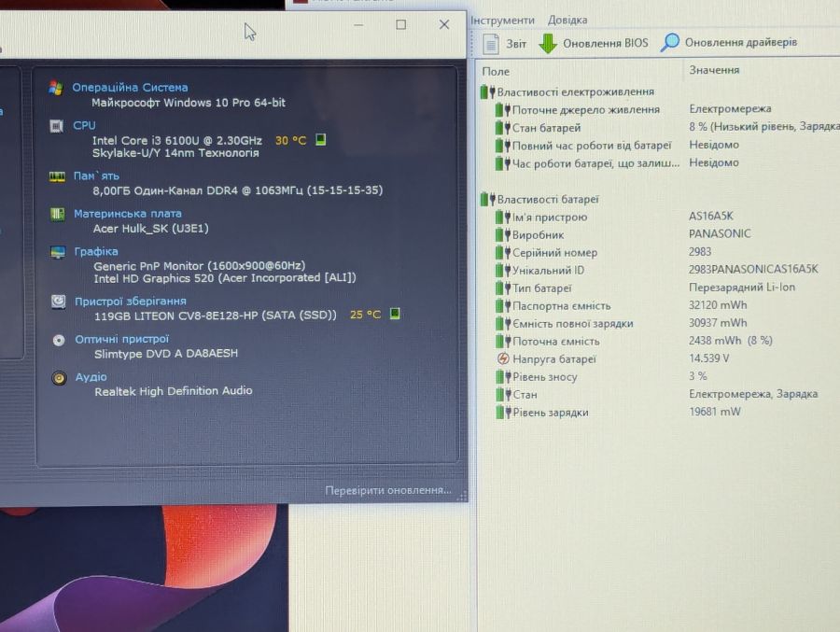Image resolution: width=840 pixels, height=632 pixels.
Task: Open the Аудіо section link
Action: pyautogui.click(x=91, y=377)
